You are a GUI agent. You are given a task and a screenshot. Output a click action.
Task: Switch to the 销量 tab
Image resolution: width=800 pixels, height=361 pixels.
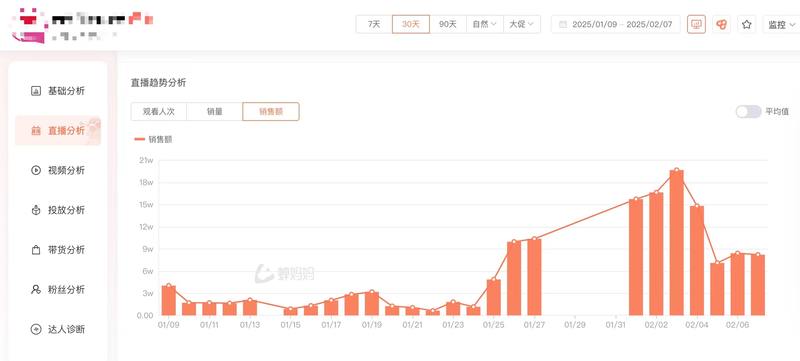[215, 112]
